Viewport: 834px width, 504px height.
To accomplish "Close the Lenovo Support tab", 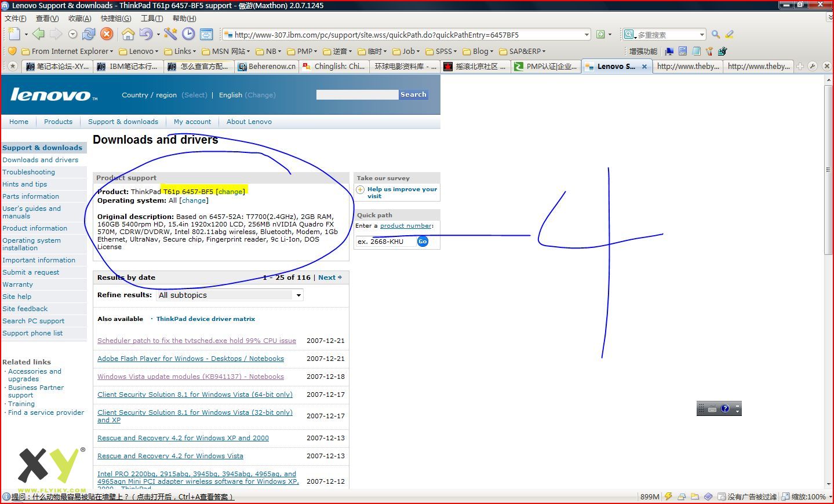I will tap(644, 67).
